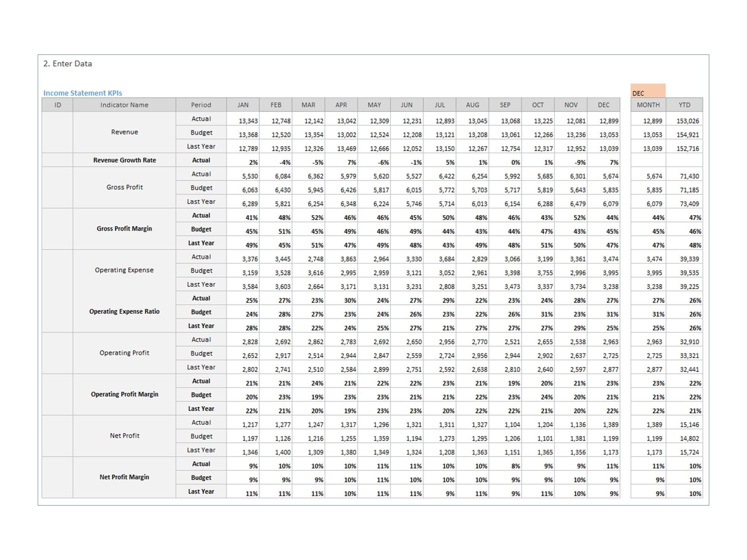This screenshot has height=560, width=747.
Task: Select the YTD column header
Action: tap(684, 105)
